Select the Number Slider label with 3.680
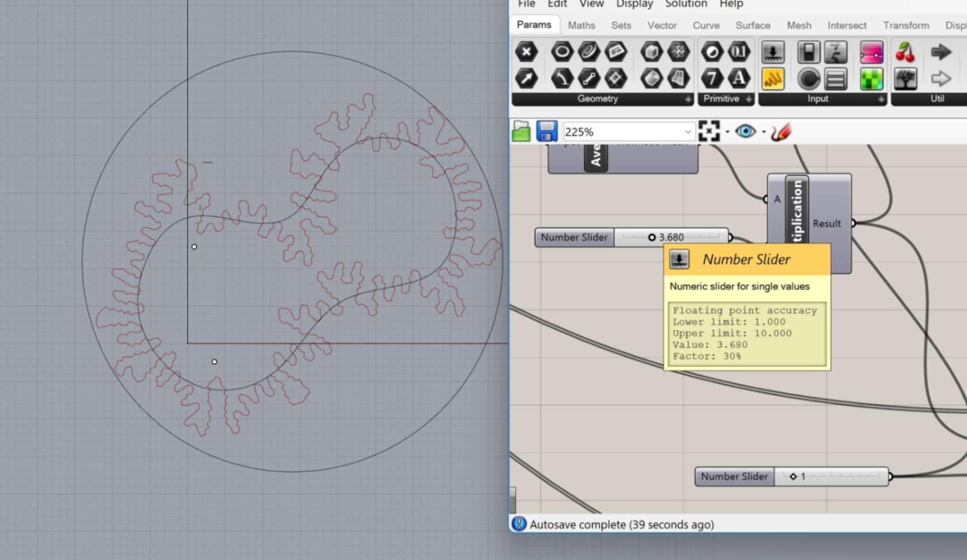 (574, 237)
